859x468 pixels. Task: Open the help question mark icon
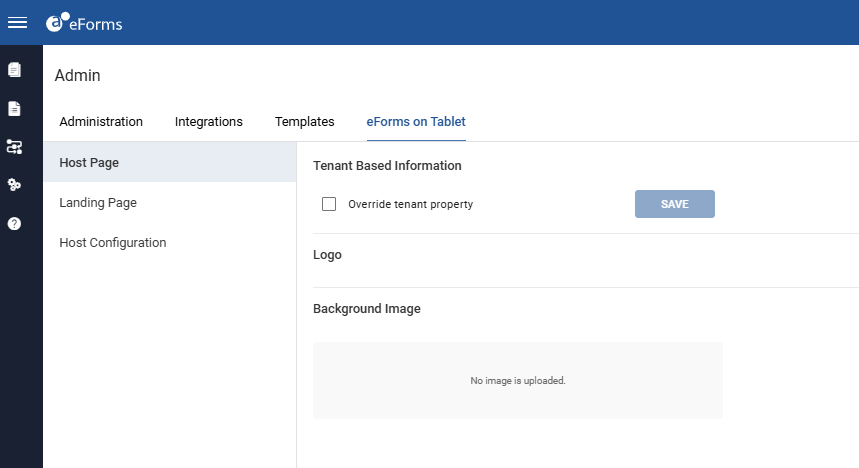click(x=14, y=224)
